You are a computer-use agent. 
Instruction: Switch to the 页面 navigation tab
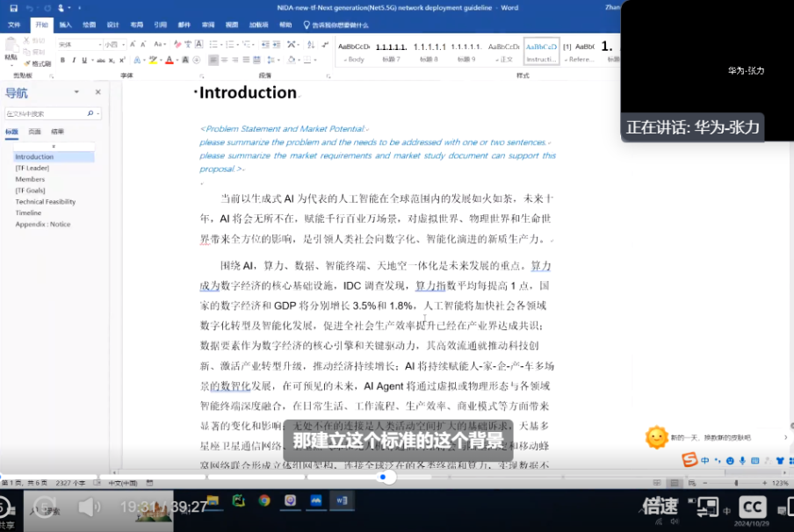pos(34,132)
